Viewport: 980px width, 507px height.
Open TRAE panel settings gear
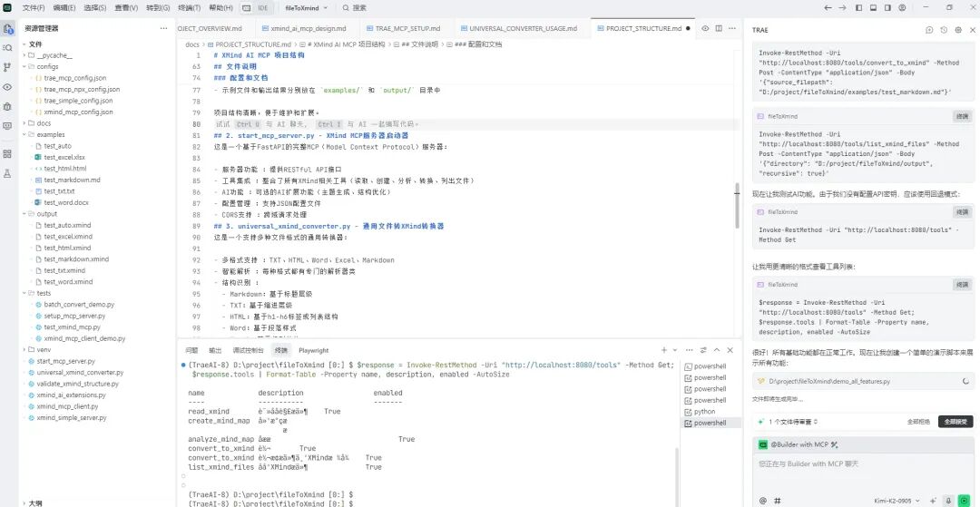958,29
